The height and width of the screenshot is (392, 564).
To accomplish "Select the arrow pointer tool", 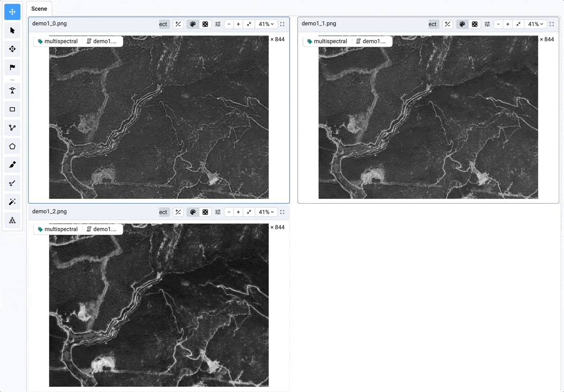I will click(12, 30).
